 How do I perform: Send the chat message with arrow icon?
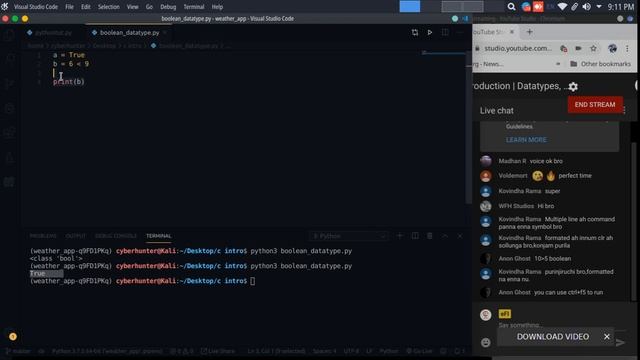point(620,342)
